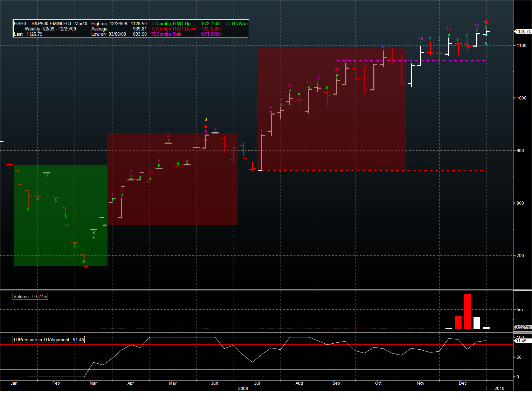Viewport: 532px width, 398px height.
Task: Click the ESH0 S&P500 EMINI FUT symbol title
Action: [x=50, y=24]
